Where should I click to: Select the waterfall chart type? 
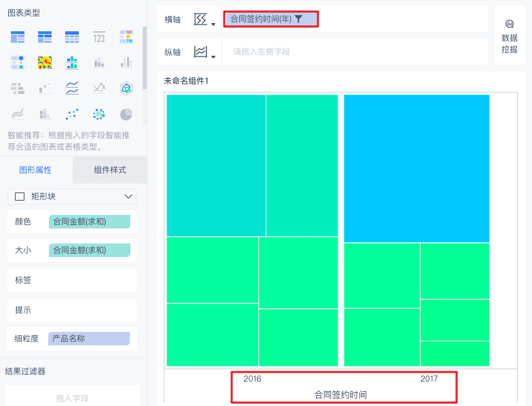click(x=45, y=88)
